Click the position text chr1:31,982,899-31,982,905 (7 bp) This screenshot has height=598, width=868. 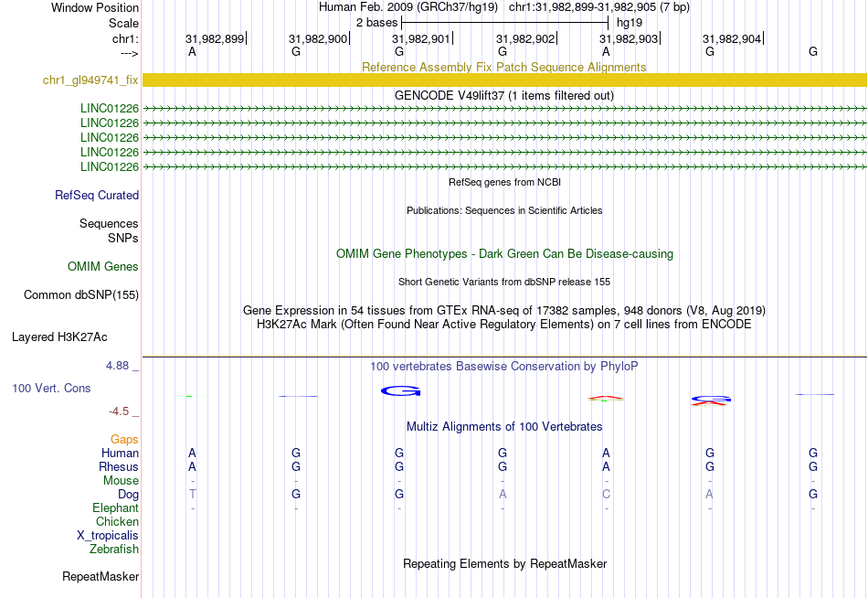pos(599,7)
